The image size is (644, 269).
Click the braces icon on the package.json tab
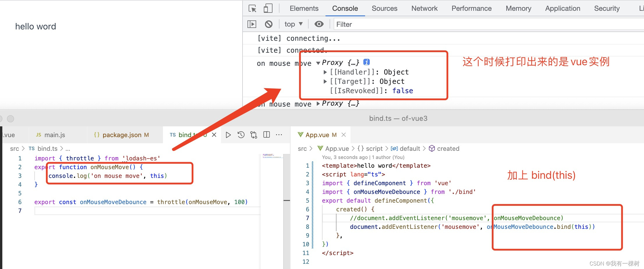pyautogui.click(x=97, y=135)
